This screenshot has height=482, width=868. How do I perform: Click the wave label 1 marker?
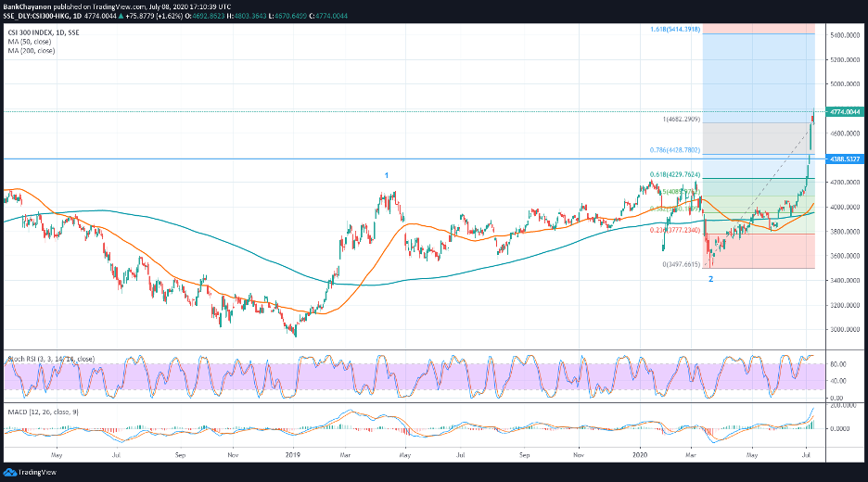(388, 174)
